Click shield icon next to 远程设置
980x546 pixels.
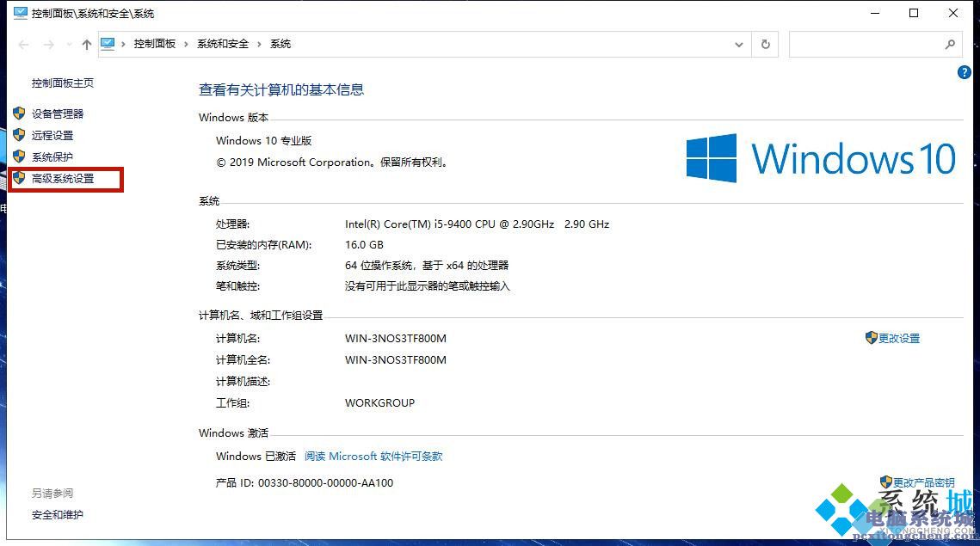click(x=19, y=135)
